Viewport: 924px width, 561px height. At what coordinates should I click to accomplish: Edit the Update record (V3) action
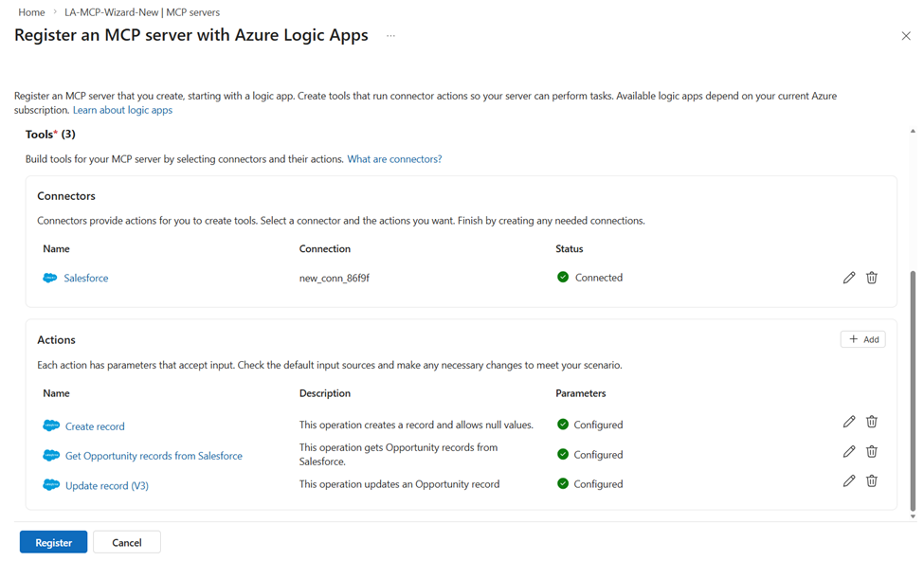(849, 481)
